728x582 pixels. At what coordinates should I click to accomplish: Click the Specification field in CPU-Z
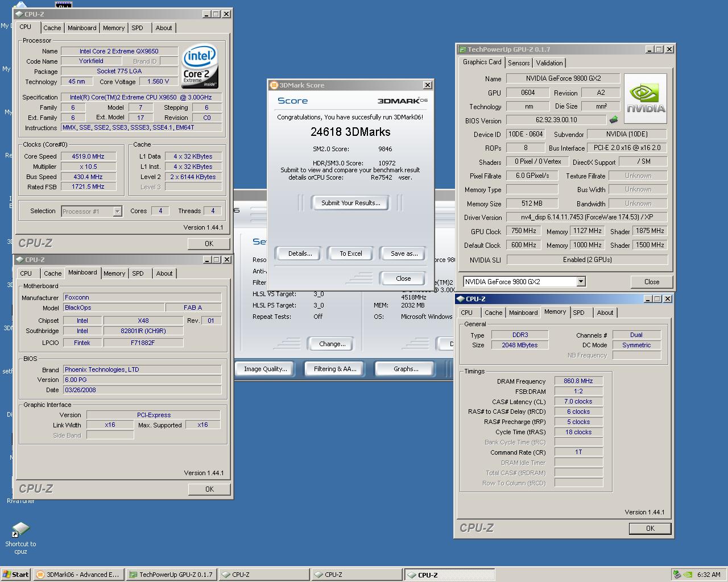pos(140,97)
